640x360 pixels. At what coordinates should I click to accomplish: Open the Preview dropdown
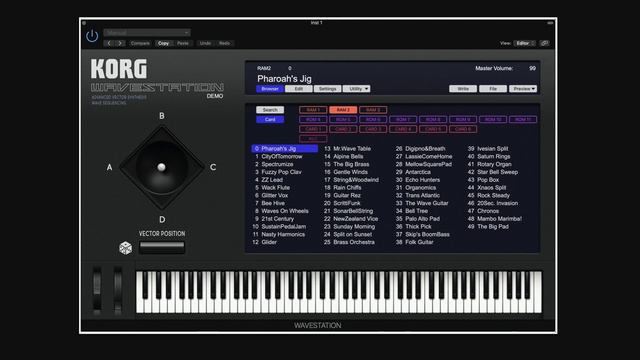click(x=523, y=89)
